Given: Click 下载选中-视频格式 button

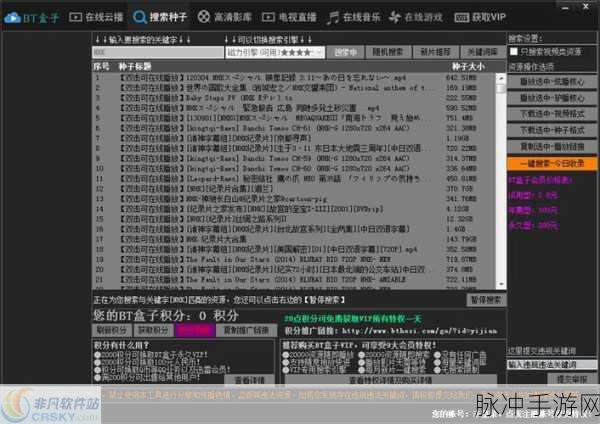Looking at the screenshot, I should (552, 114).
